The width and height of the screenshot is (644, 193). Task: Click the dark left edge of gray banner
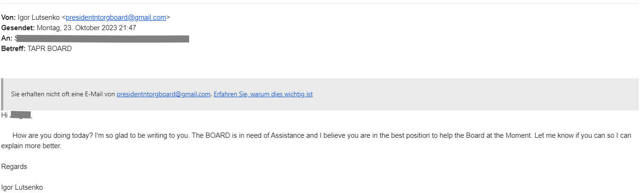point(2,94)
